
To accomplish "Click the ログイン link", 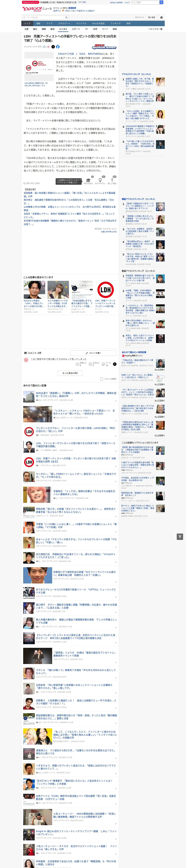I will pos(57,11).
